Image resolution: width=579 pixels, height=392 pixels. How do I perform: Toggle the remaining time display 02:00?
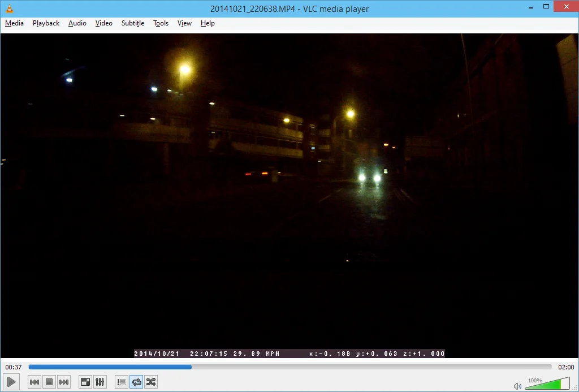(x=565, y=367)
